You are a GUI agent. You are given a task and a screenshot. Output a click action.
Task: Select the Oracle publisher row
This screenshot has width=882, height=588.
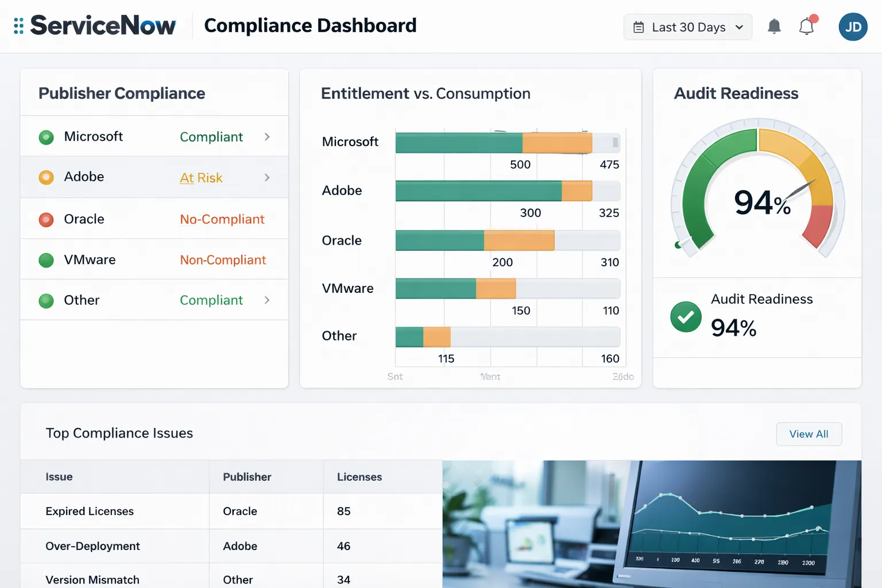click(x=154, y=219)
